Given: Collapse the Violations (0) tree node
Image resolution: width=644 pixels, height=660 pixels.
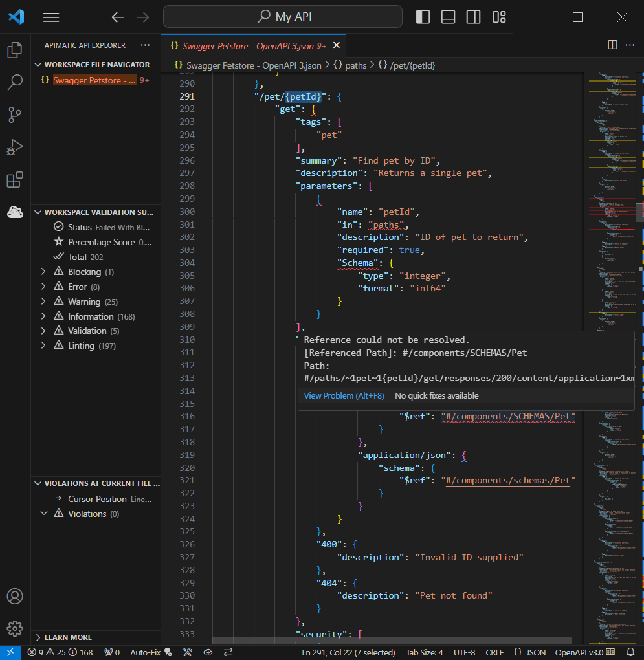Looking at the screenshot, I should [44, 514].
